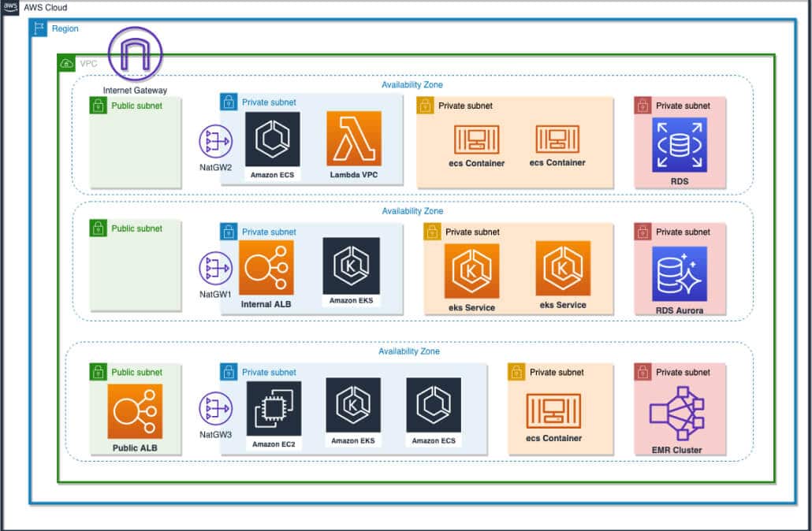
Task: Select the Amazon EKS icon beside Amazon EC2
Action: coord(353,405)
